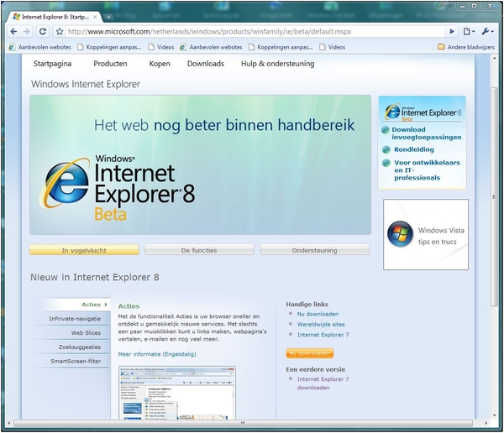Screen dimensions: 504x433
Task: Click the scroll left arrow
Action: tap(9, 423)
